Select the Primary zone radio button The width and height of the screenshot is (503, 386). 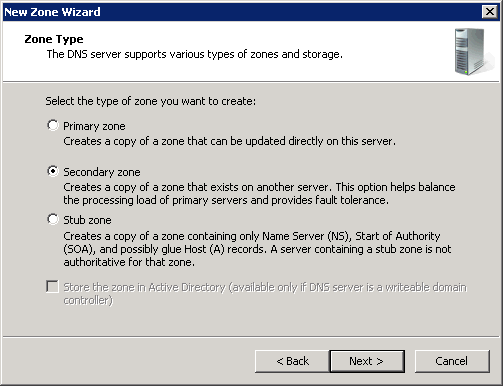(x=52, y=126)
